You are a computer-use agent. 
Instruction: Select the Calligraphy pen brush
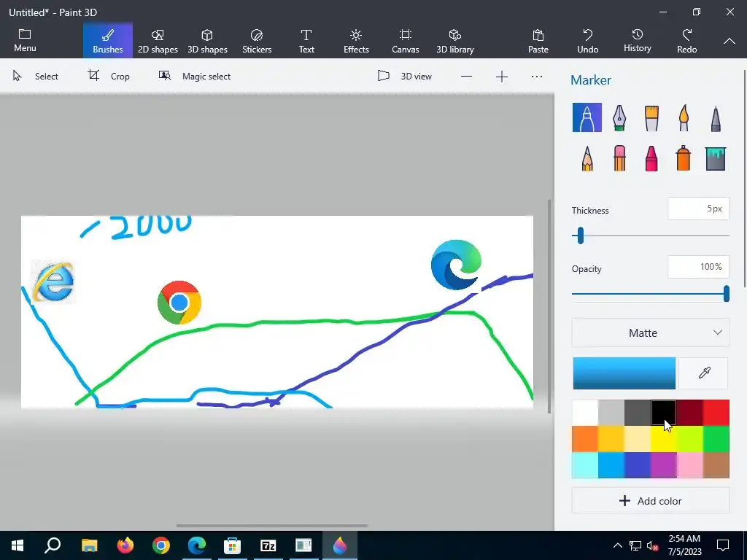pyautogui.click(x=619, y=117)
